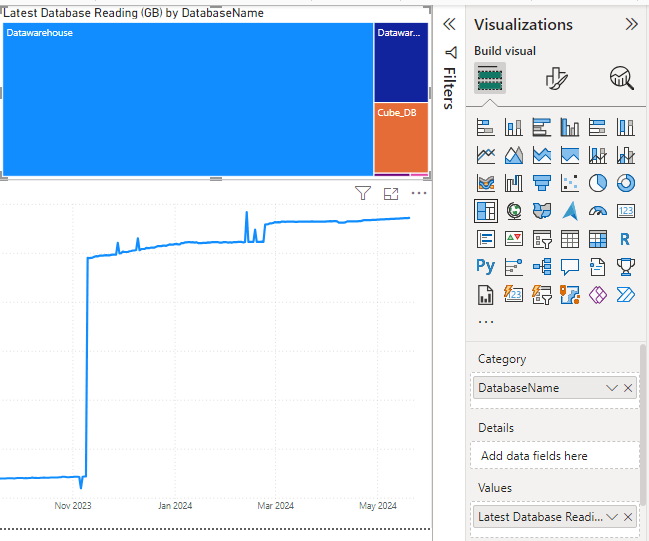Image resolution: width=649 pixels, height=541 pixels.
Task: Open Latest Database Reading field dropdown
Action: click(x=612, y=516)
